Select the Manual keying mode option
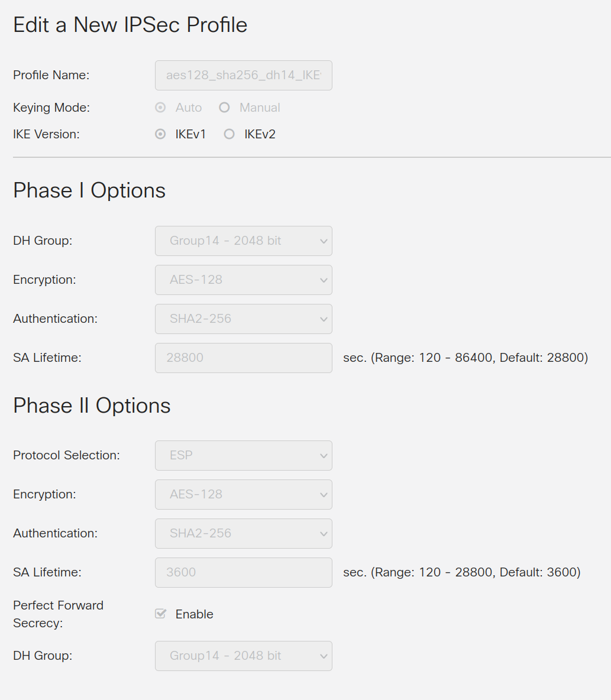 pyautogui.click(x=224, y=108)
